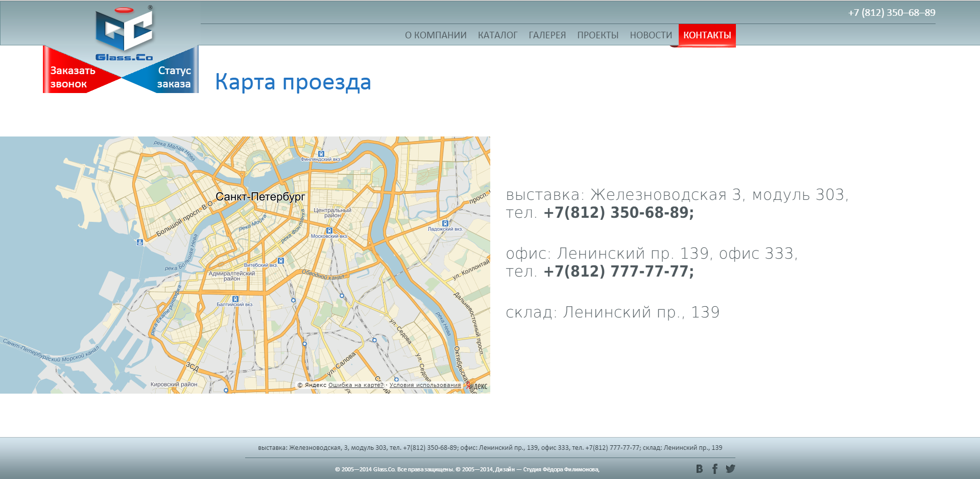Click the footer copyright © 2005—2014 Glass.Co text
The height and width of the screenshot is (479, 980).
click(x=394, y=469)
